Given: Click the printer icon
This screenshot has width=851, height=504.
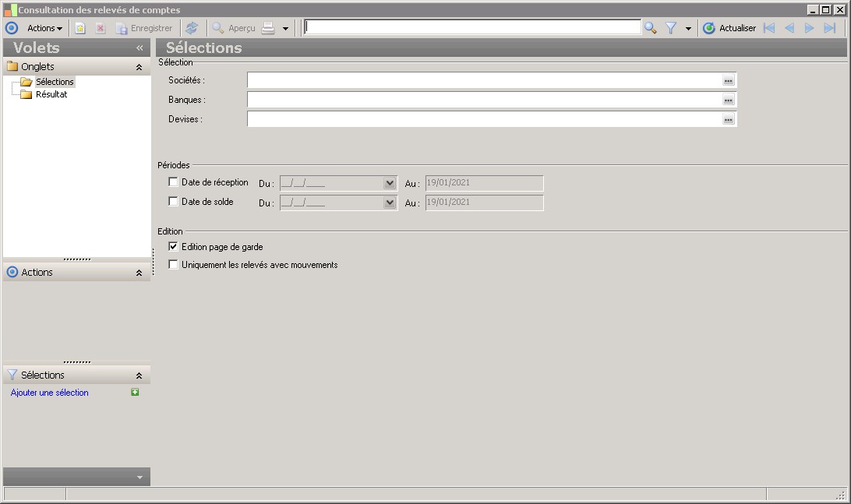Looking at the screenshot, I should (268, 28).
